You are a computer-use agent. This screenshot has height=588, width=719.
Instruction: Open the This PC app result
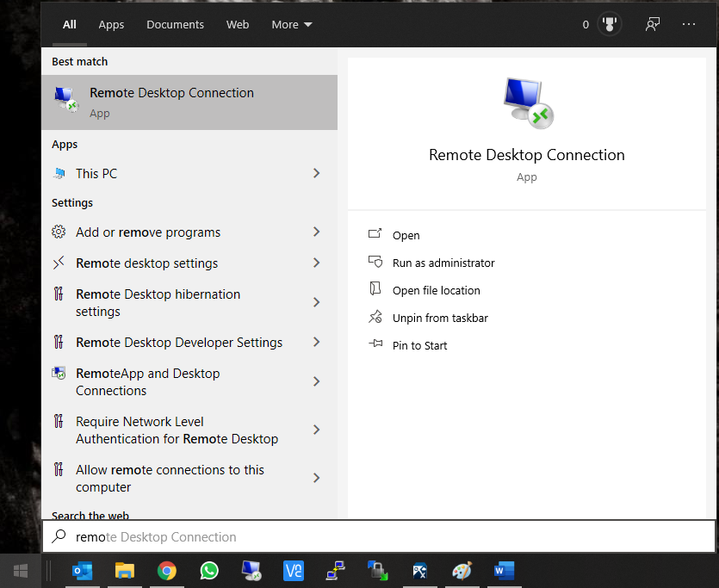[189, 173]
